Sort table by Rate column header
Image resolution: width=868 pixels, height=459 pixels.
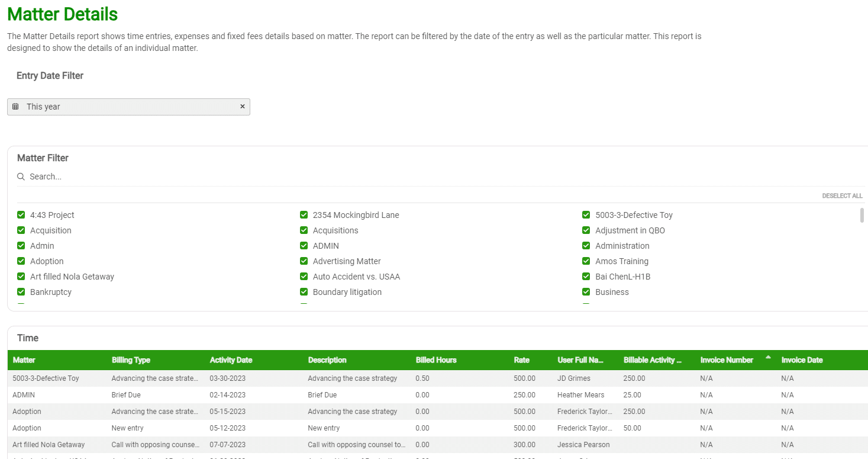[521, 360]
